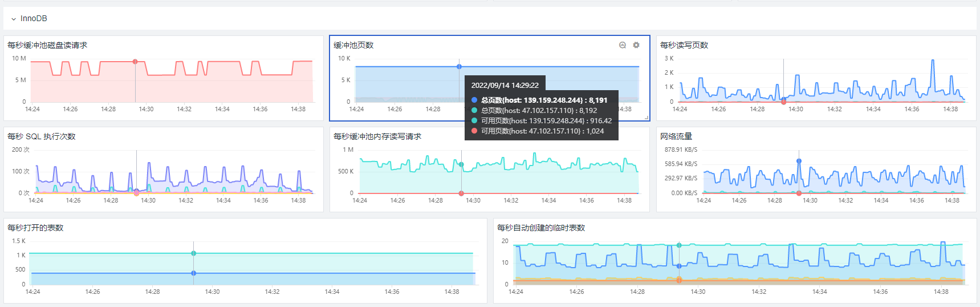Screen dimensions: 980x307
Task: Click the InnoDB section title
Action: [34, 18]
